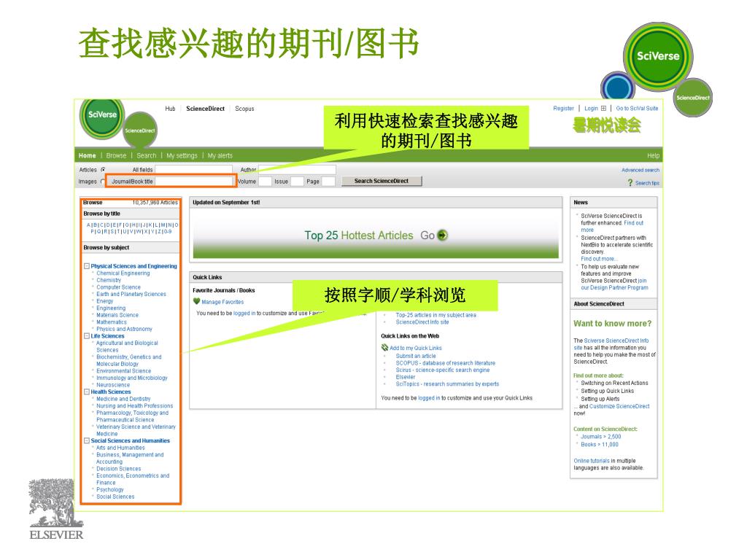Collapse Social Sciences and Humanities tree

(x=87, y=441)
